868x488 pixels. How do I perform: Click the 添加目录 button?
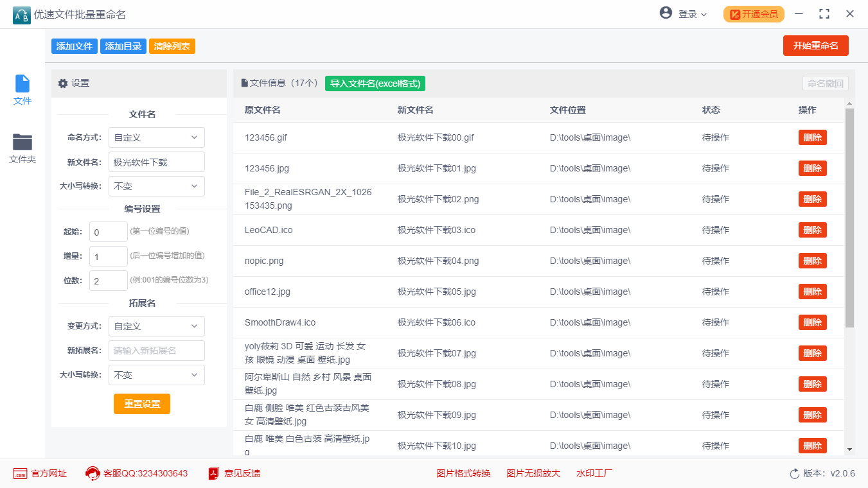(x=123, y=46)
